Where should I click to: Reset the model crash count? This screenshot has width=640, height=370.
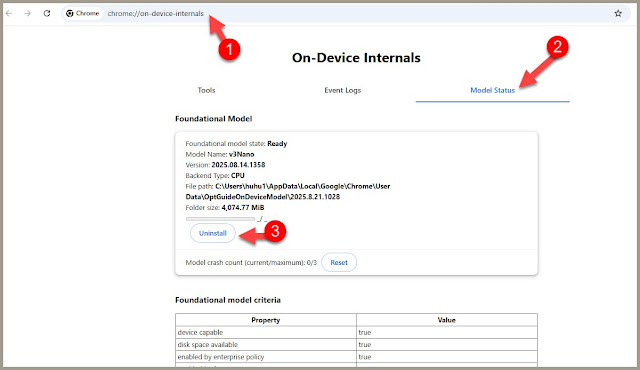[339, 263]
